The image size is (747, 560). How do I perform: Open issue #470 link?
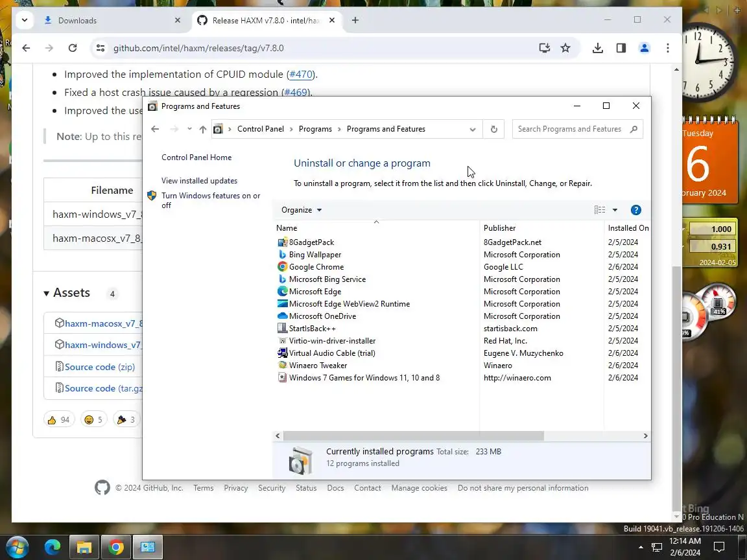tap(301, 75)
